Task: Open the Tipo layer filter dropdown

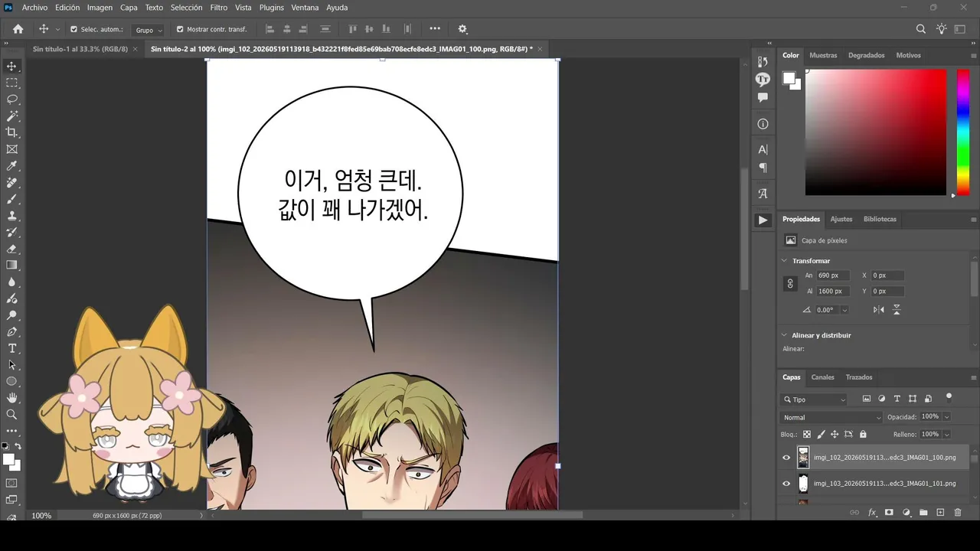Action: [x=814, y=399]
